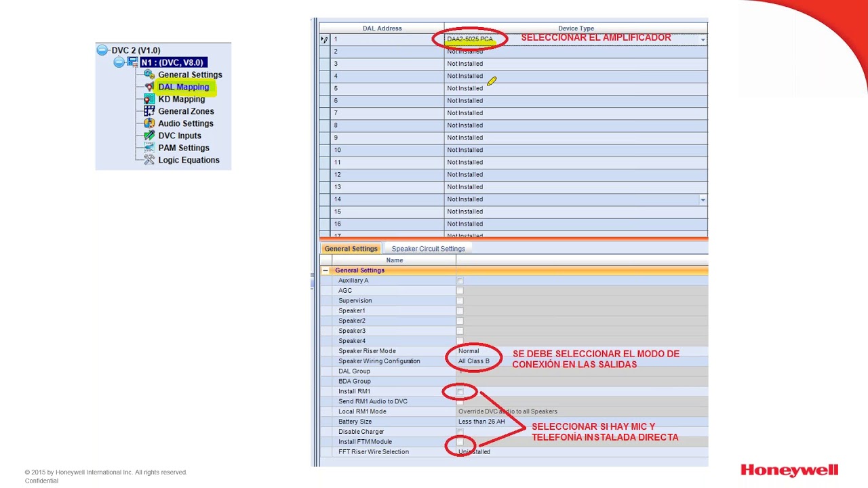Open Device Type dropdown arrow for DAL address 1
This screenshot has height=488, width=868.
tap(703, 39)
